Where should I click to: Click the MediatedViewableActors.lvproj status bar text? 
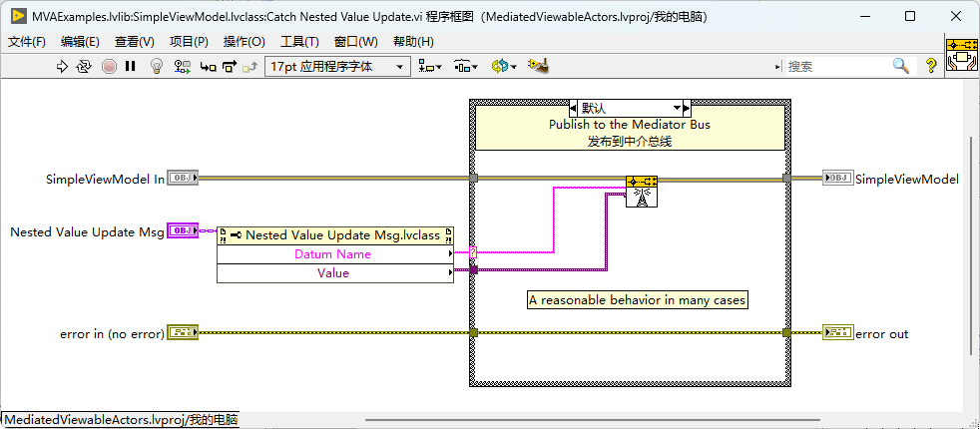click(x=121, y=420)
